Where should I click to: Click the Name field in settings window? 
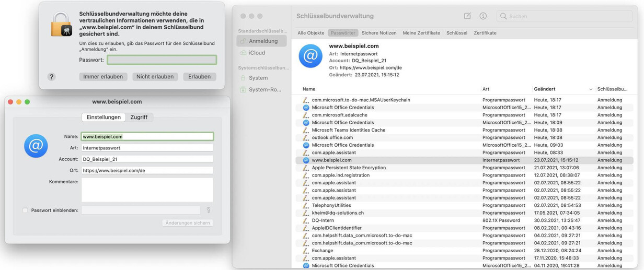147,137
